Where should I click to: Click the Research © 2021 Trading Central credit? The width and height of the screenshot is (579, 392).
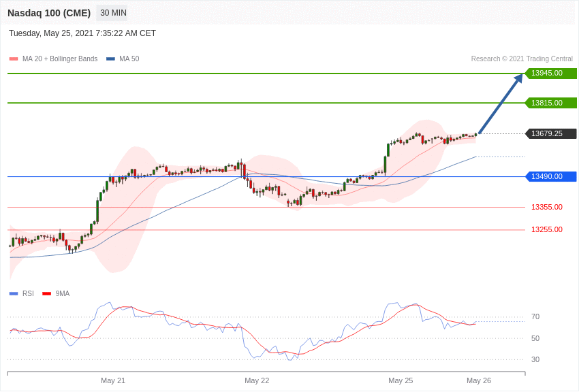(x=522, y=59)
